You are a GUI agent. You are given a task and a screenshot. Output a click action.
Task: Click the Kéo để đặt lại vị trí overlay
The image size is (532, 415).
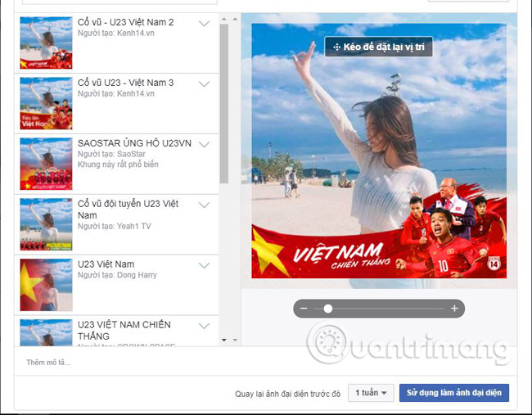pos(379,47)
